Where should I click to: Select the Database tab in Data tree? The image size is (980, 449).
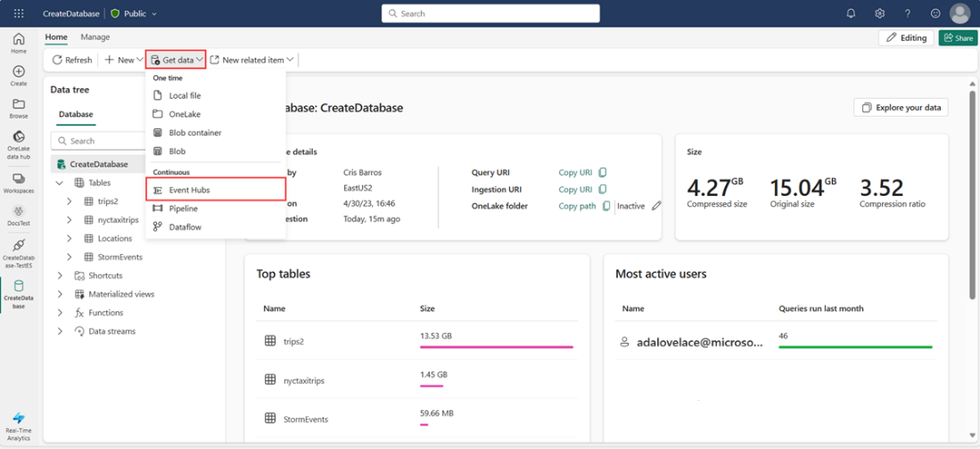(x=76, y=115)
